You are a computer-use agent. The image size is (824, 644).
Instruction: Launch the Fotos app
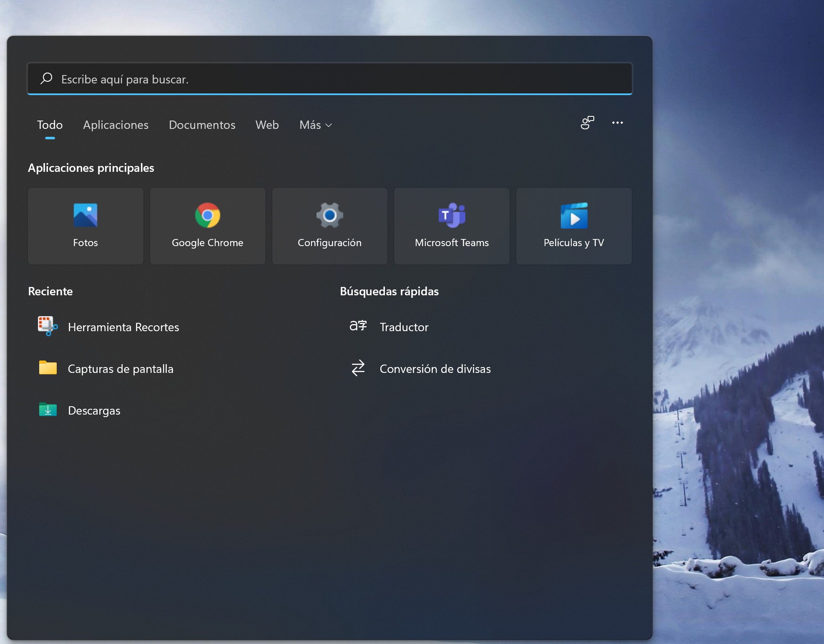point(85,226)
